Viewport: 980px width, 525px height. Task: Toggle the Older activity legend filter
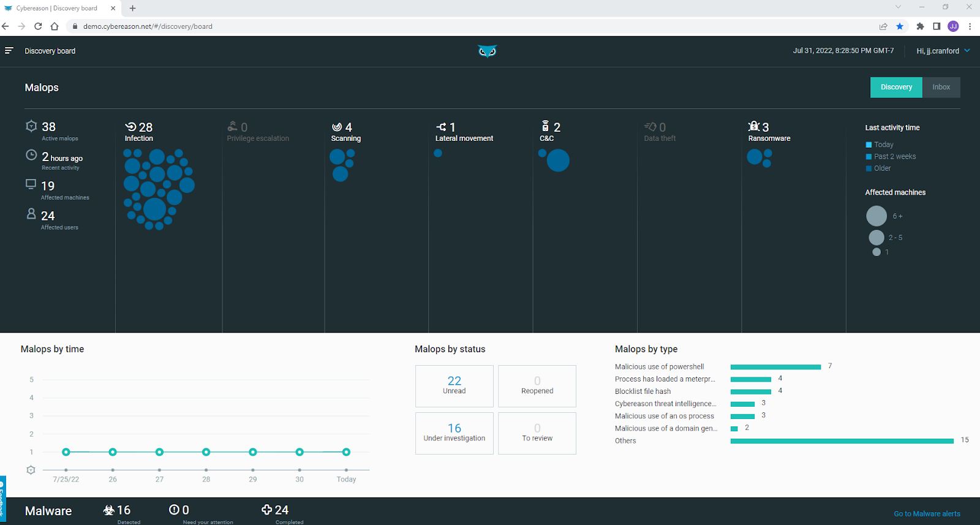[x=869, y=168]
